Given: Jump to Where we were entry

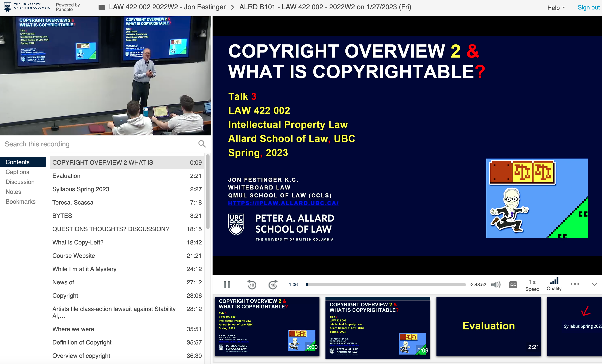Looking at the screenshot, I should (x=127, y=329).
